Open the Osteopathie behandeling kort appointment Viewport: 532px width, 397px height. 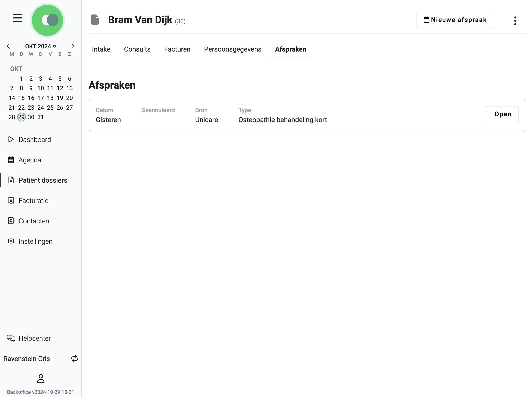pos(502,114)
